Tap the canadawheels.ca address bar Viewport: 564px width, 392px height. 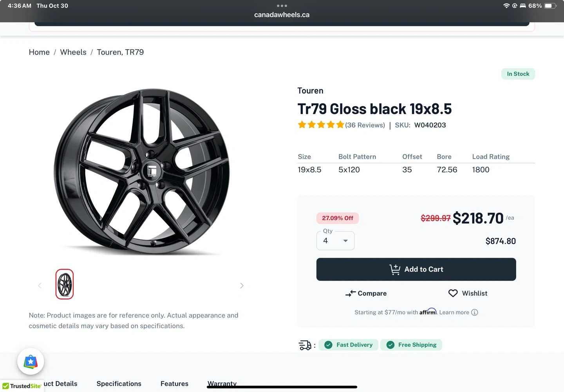282,15
